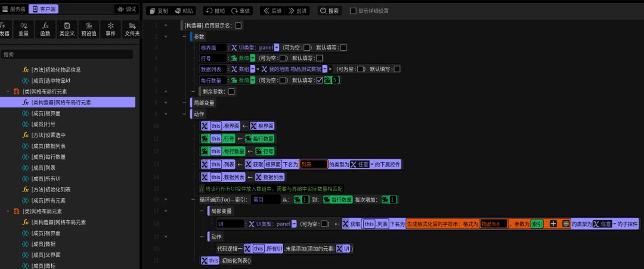Click the class icon beside [类]网格布局元素
Viewport: 644px width, 269px height.
[x=17, y=212]
